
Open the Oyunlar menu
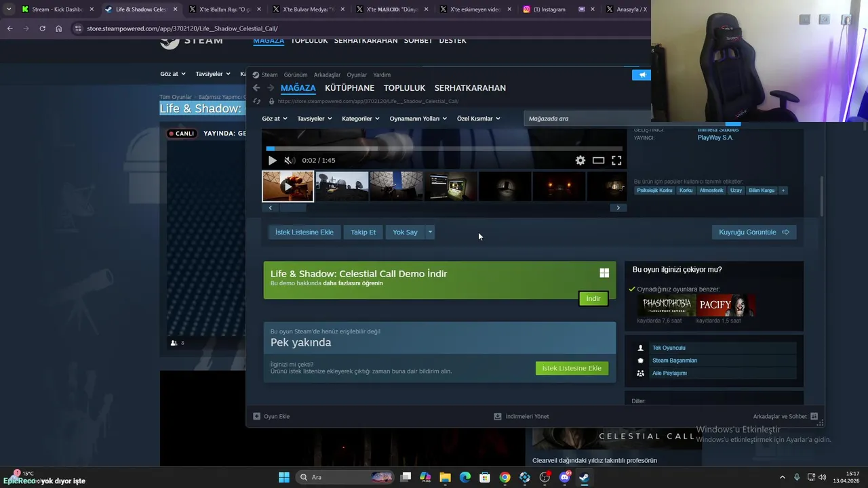(x=357, y=75)
